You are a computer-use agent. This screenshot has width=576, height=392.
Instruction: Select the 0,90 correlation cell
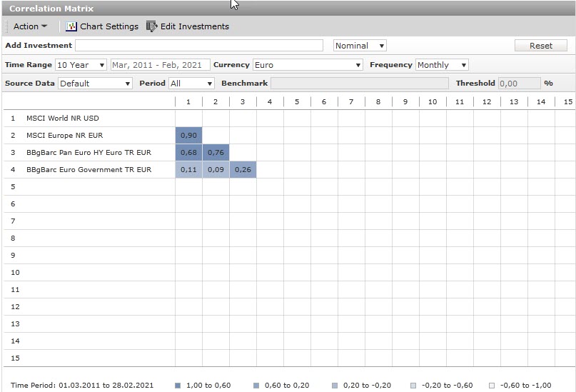point(188,136)
